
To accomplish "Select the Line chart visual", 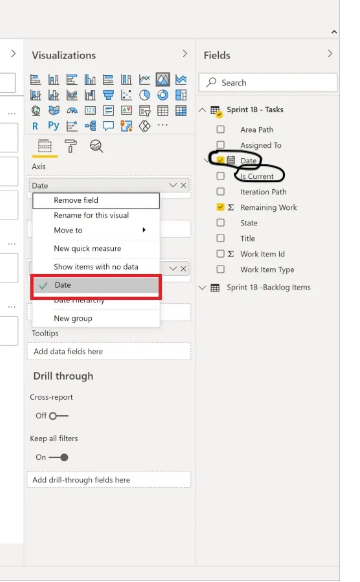I will tap(144, 79).
